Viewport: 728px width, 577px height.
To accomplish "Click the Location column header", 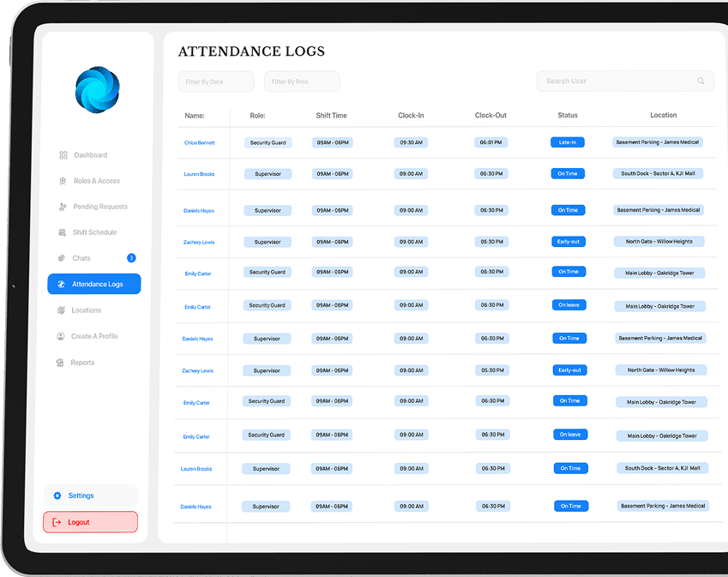I will click(664, 115).
